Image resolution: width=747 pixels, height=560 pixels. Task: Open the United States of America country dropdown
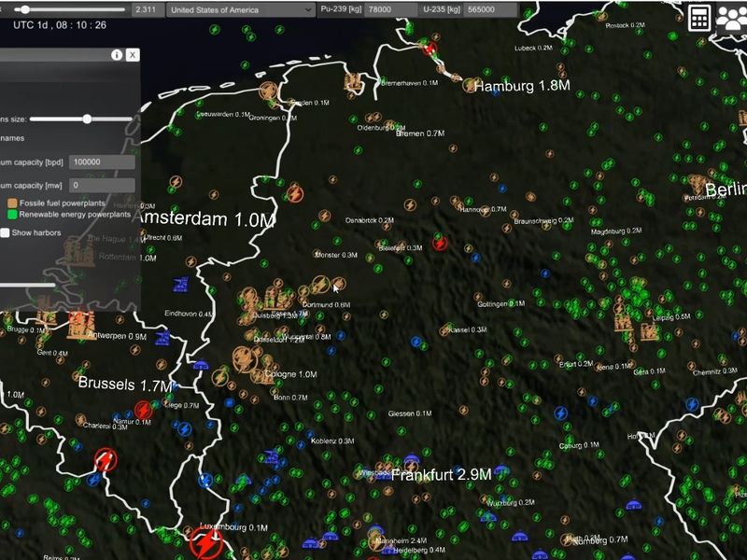tap(241, 10)
